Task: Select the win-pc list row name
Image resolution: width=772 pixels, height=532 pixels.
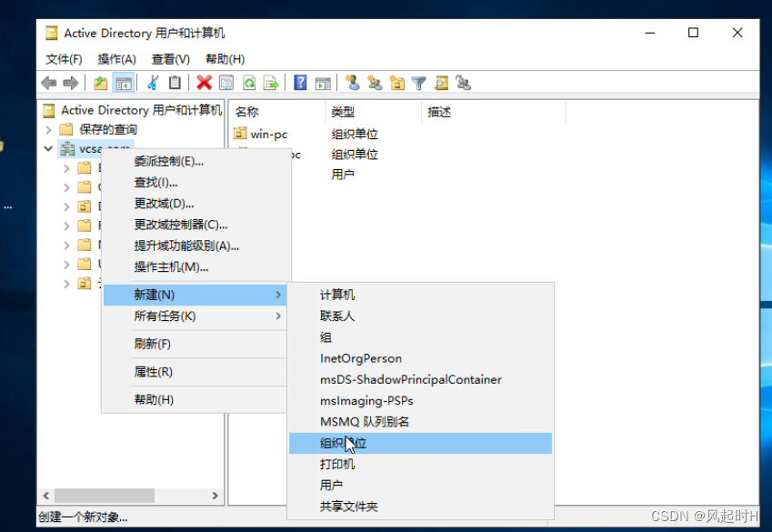Action: pyautogui.click(x=269, y=134)
